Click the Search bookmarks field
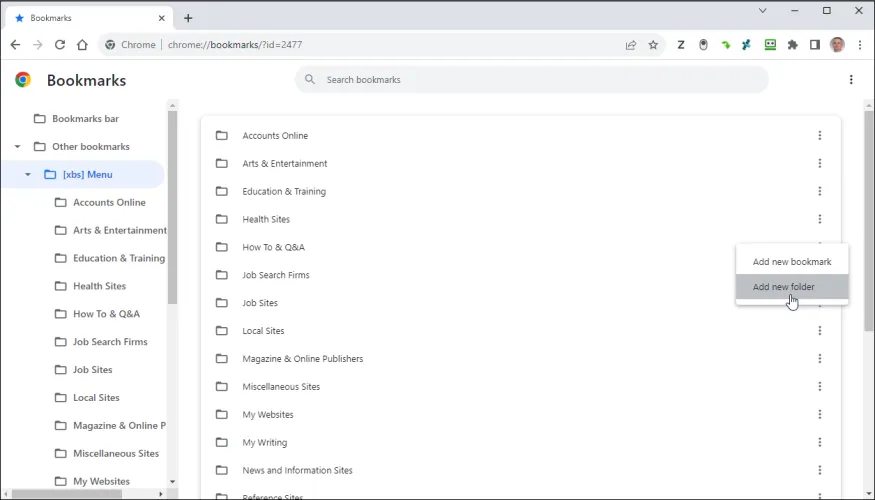The image size is (875, 500). pos(540,80)
